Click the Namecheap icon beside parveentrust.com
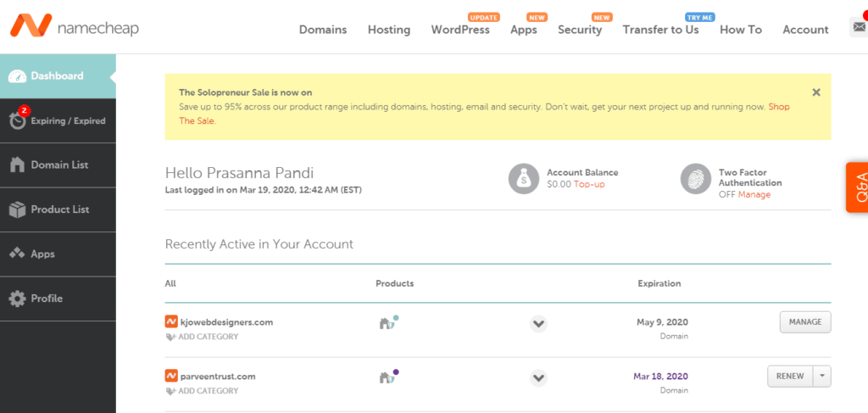Screen dimensions: 868x413 171,376
